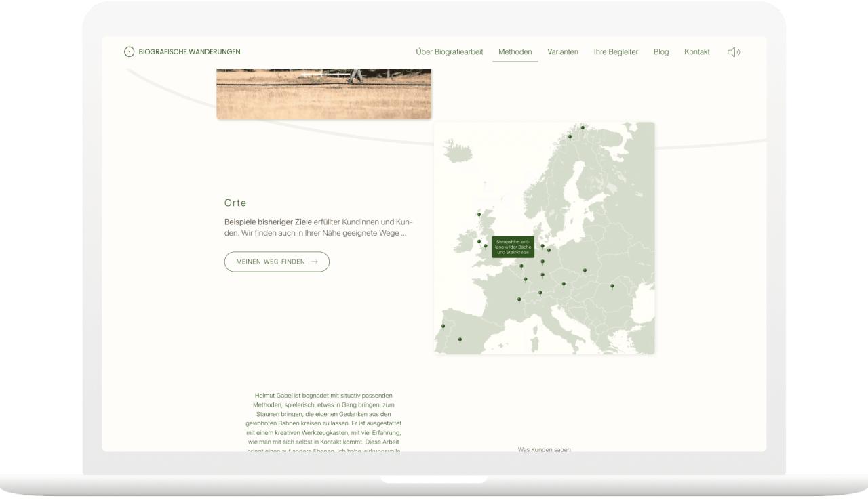Open the Ihre Begleiter page
The image size is (868, 500).
pos(616,51)
